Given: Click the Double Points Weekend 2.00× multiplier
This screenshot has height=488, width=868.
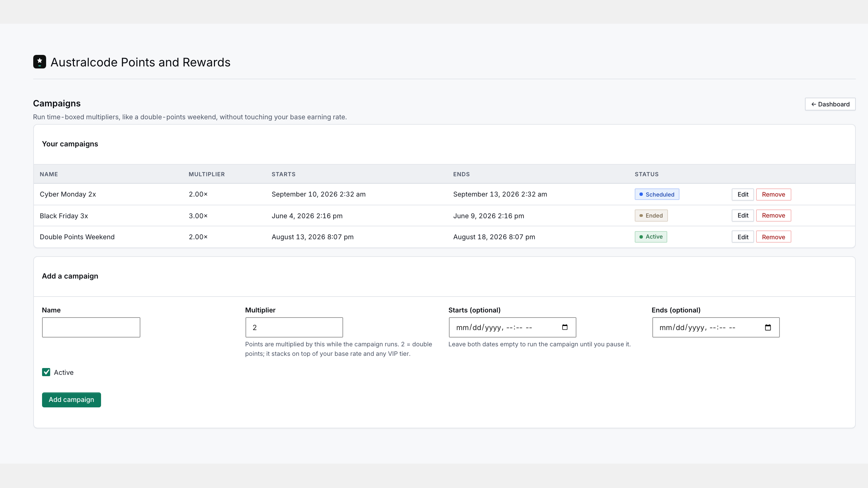Looking at the screenshot, I should tap(198, 237).
